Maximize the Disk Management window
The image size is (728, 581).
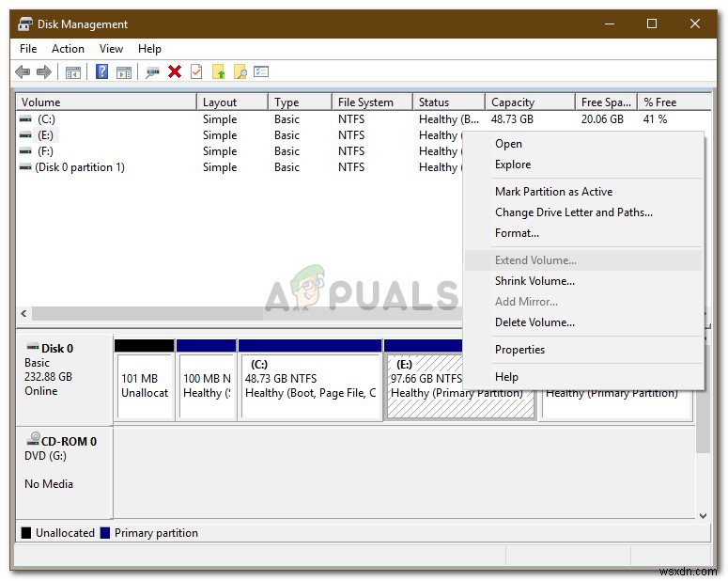coord(652,24)
